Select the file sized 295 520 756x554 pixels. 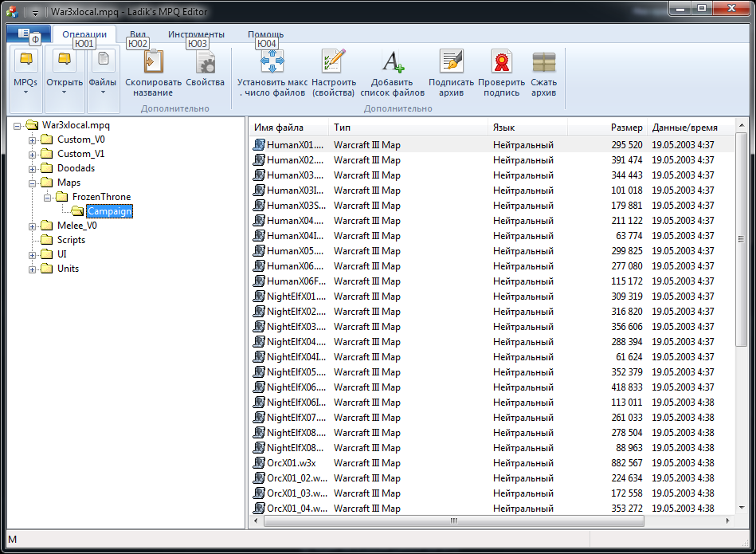click(492, 145)
